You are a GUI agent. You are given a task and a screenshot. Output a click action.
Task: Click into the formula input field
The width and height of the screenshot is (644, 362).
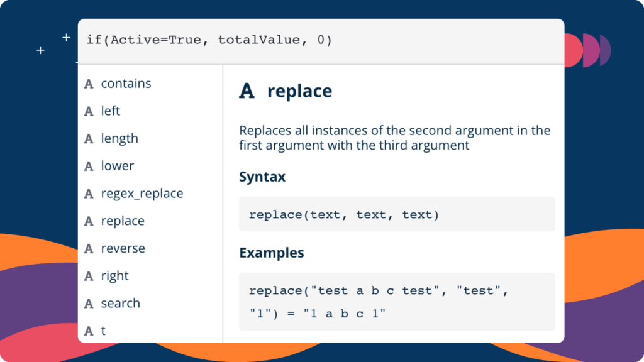tap(321, 41)
